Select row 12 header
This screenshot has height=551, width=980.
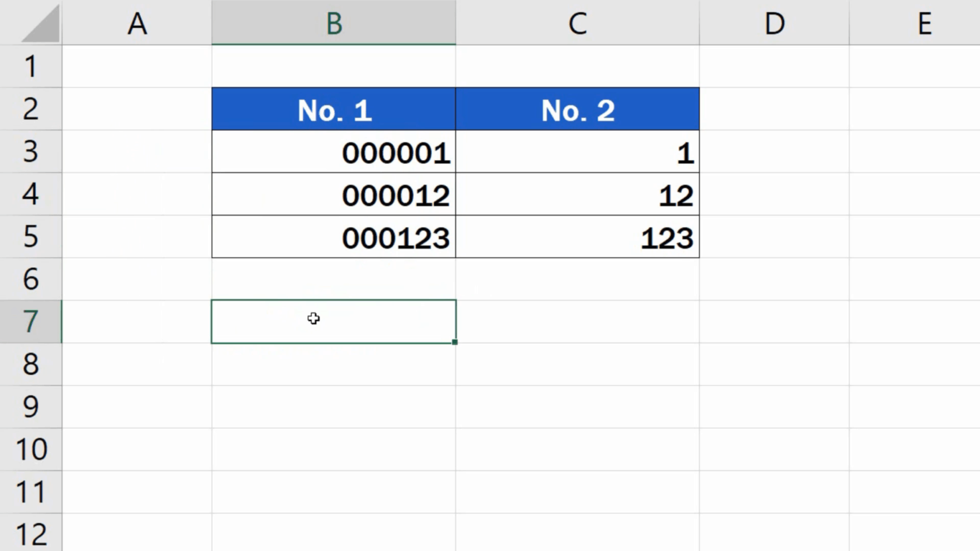(31, 533)
